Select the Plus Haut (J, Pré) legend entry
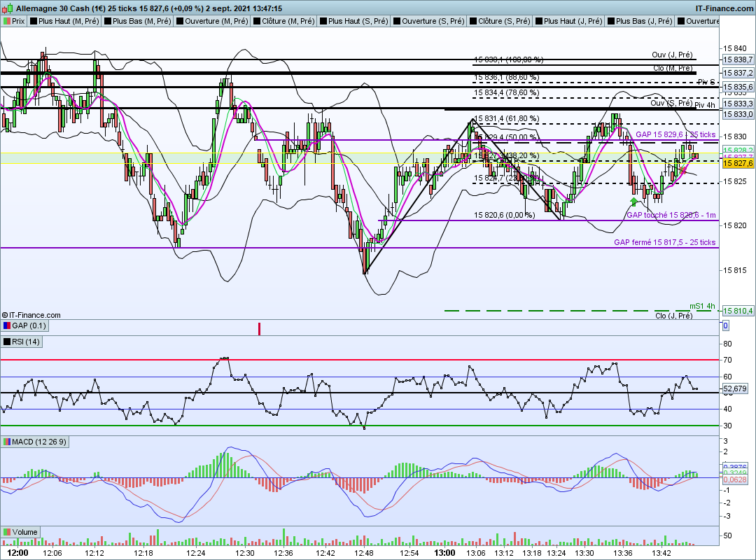 pos(569,21)
